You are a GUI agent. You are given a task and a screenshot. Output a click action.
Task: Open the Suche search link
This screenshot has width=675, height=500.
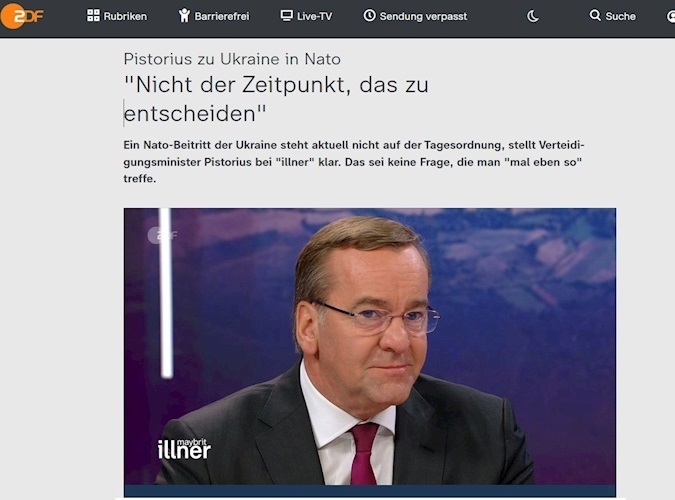pyautogui.click(x=613, y=16)
